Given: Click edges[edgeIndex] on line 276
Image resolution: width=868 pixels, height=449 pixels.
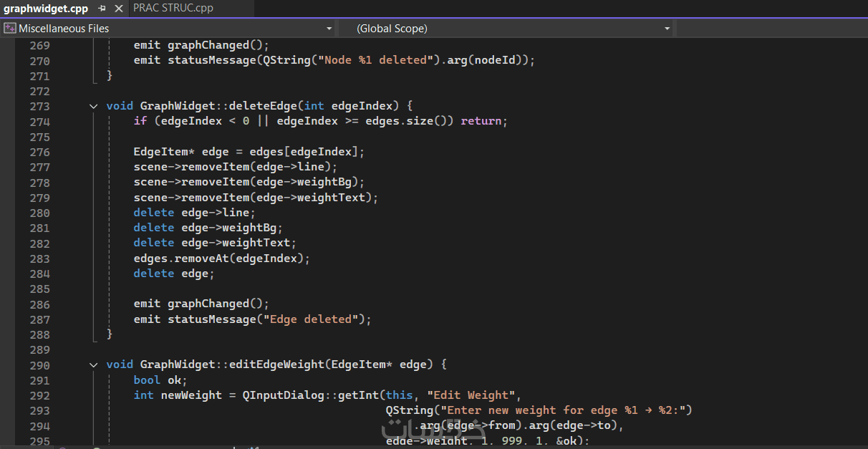Looking at the screenshot, I should coord(304,152).
